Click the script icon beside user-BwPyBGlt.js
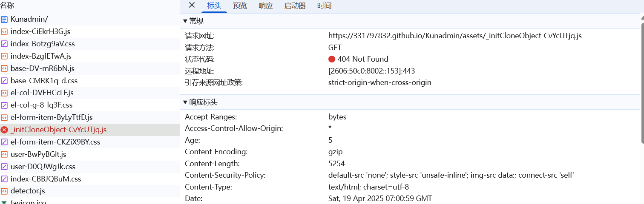The width and height of the screenshot is (644, 204). pyautogui.click(x=4, y=154)
